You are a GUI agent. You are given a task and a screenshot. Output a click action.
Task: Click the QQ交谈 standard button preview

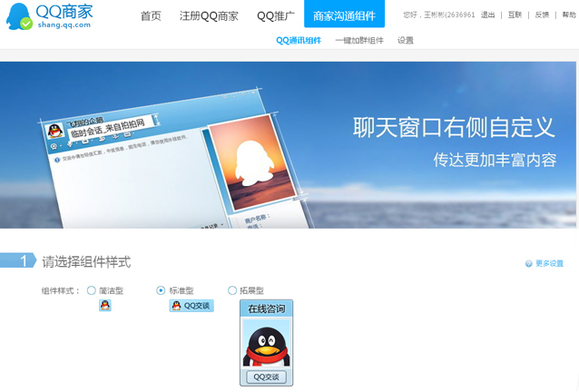point(191,306)
